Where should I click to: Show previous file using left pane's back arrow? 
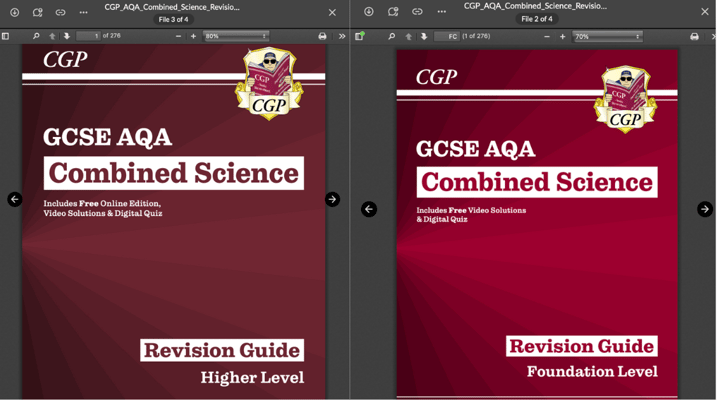point(15,199)
